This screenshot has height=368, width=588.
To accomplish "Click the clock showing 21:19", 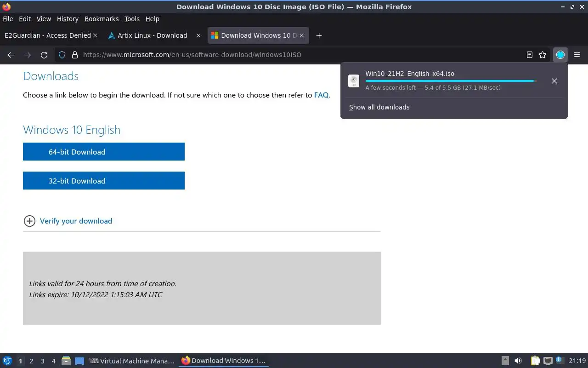I will point(577,361).
